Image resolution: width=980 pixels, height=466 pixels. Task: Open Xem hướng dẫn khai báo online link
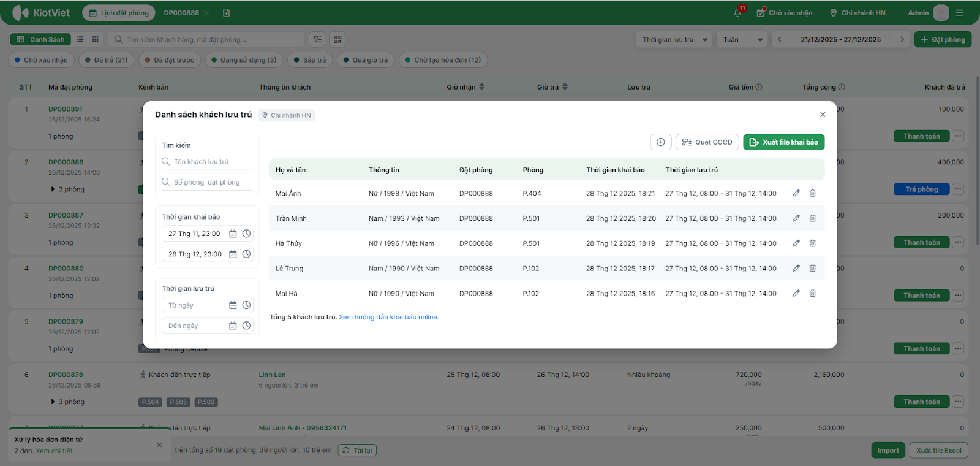[388, 318]
